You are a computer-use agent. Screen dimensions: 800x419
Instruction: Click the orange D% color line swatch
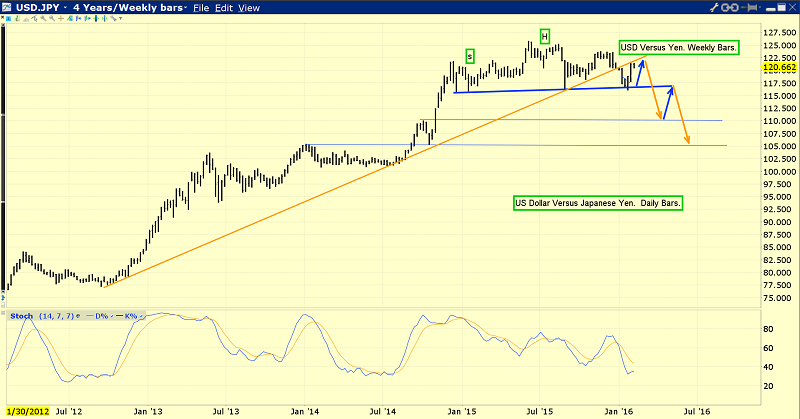pos(90,316)
